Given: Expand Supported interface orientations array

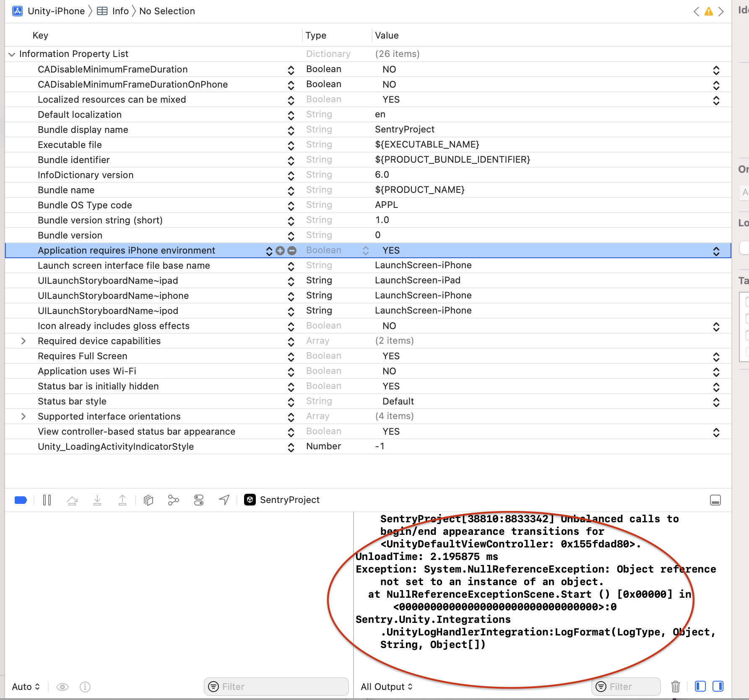Looking at the screenshot, I should (23, 416).
